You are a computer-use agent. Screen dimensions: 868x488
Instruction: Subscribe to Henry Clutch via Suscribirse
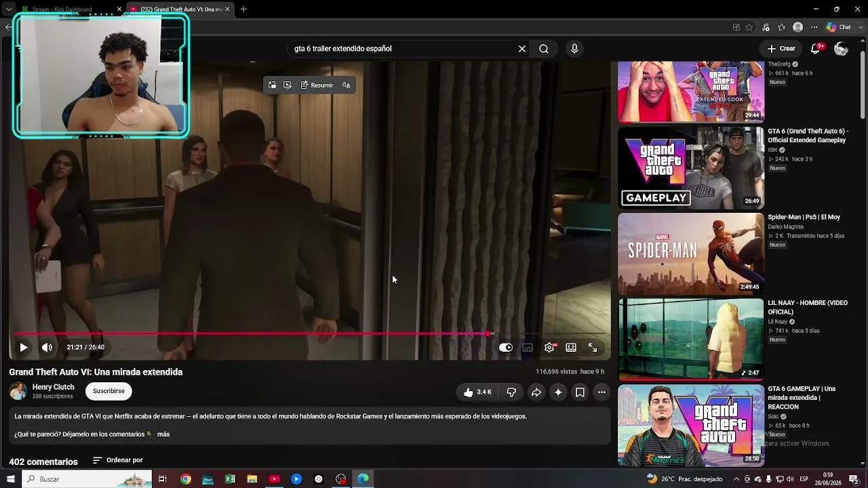pyautogui.click(x=108, y=391)
